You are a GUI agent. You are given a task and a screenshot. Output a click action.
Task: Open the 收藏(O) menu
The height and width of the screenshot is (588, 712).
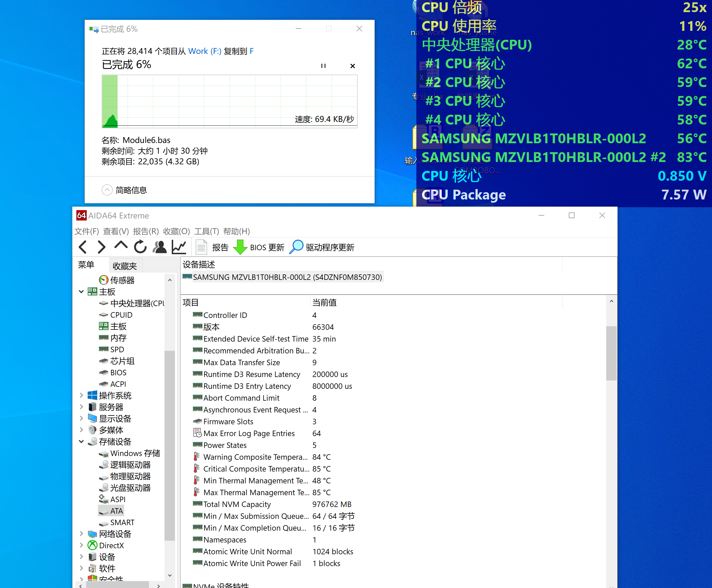[x=176, y=231]
